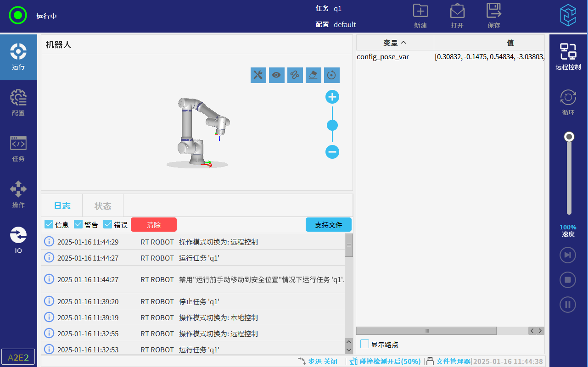Sort by the 变量 column header arrow
This screenshot has width=588, height=367.
403,43
